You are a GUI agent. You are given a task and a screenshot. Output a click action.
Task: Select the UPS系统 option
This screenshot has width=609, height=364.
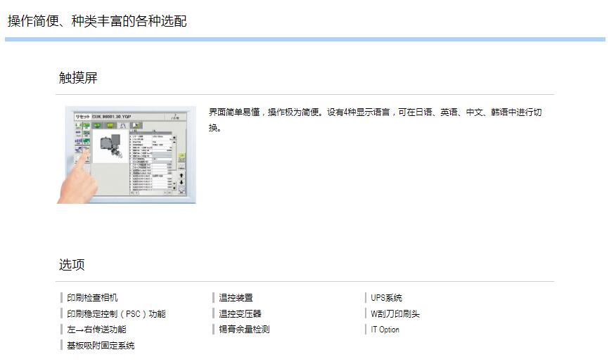[386, 298]
